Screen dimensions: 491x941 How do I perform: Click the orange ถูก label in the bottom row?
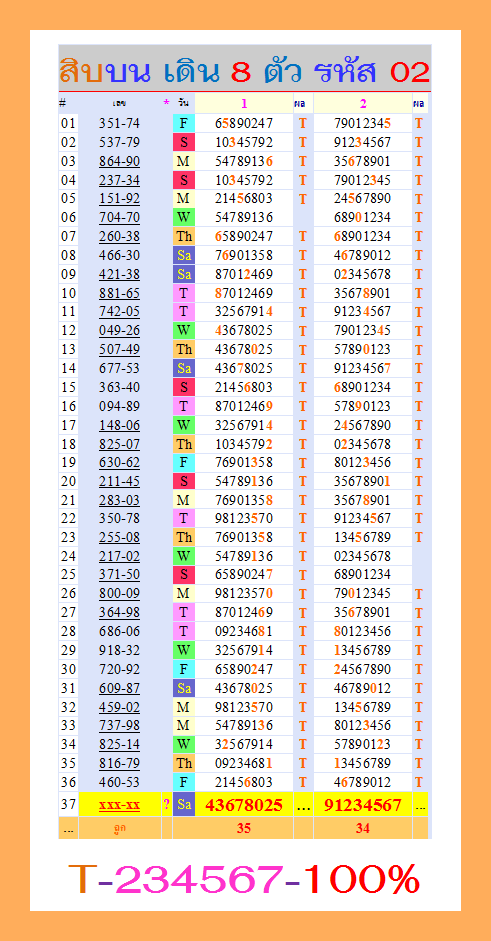[x=119, y=828]
